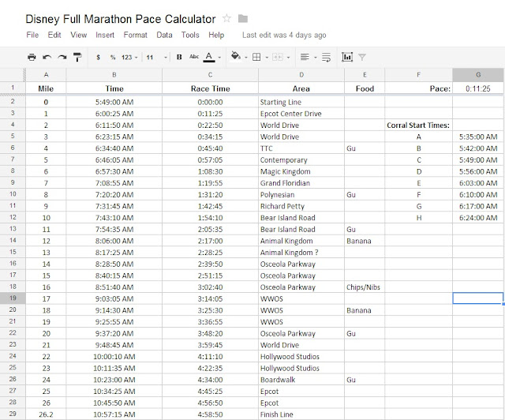Screen dimensions: 505x420
Task: Click race time cell 4:58:50
Action: (210, 414)
